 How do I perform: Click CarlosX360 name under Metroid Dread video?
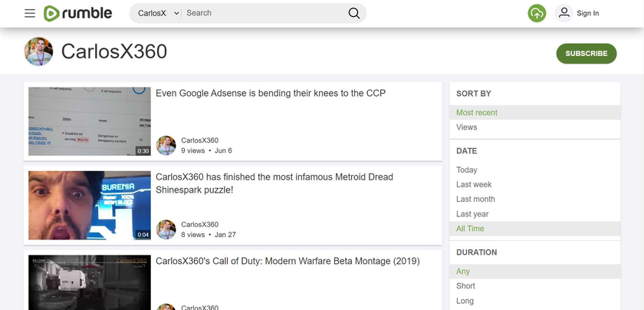(199, 225)
